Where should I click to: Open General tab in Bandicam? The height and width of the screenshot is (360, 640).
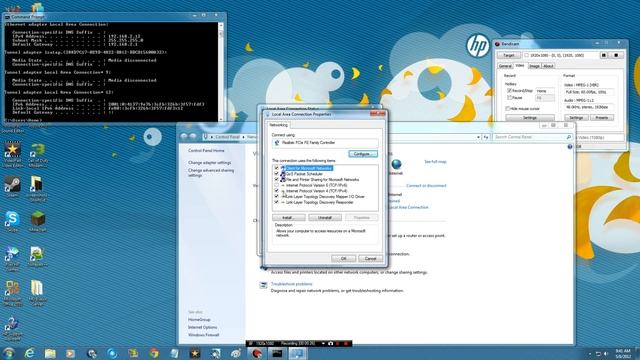[x=505, y=66]
